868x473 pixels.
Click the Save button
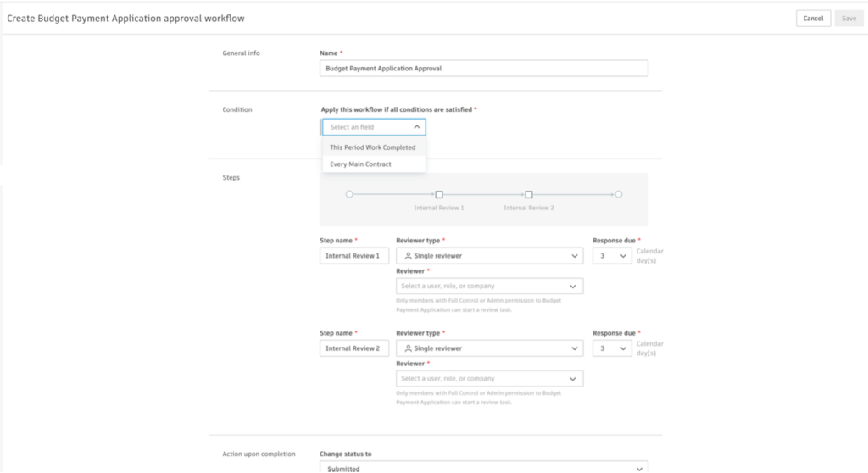tap(849, 19)
